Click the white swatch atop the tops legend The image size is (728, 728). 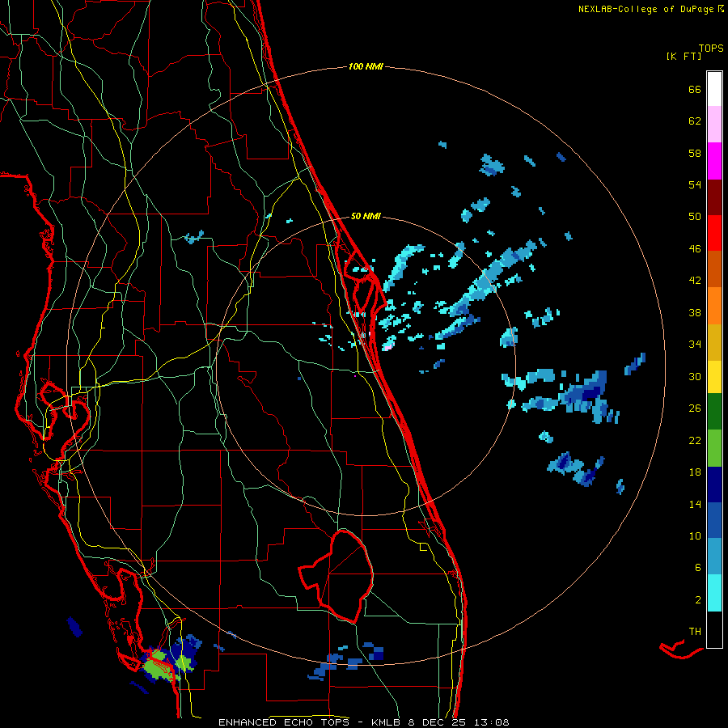coord(714,89)
